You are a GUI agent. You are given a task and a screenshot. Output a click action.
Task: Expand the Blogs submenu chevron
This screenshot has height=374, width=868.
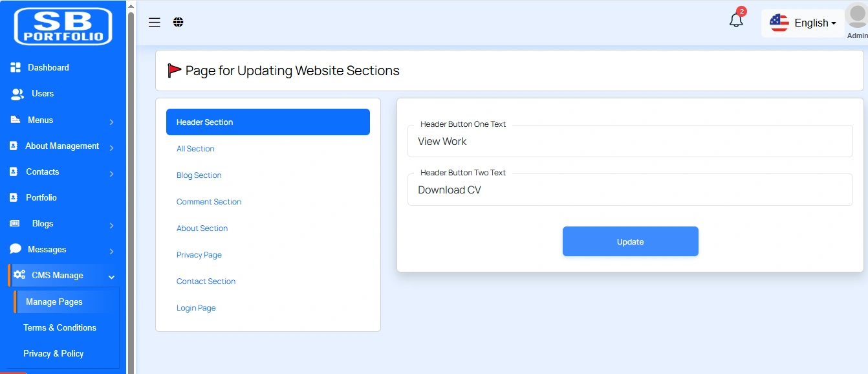pos(112,225)
